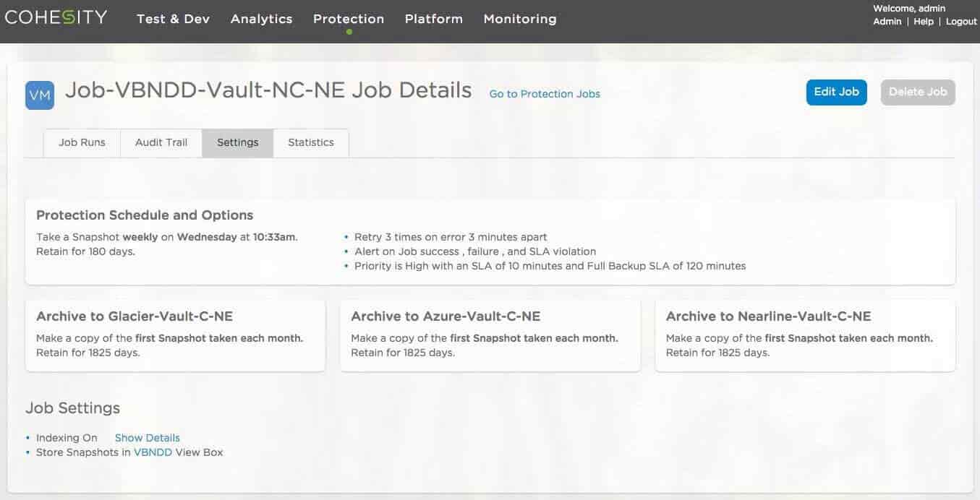Click the Delete Job button

(x=917, y=92)
